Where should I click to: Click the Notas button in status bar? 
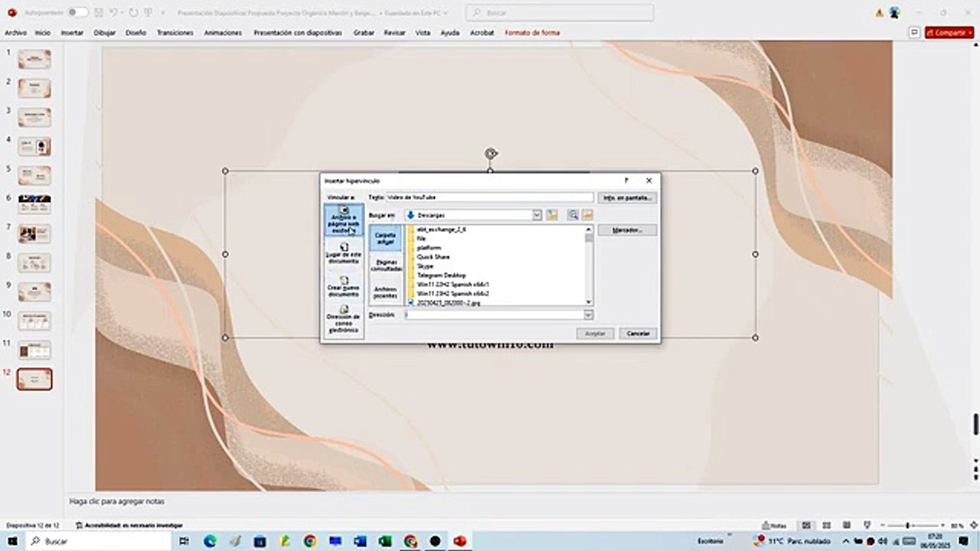point(774,526)
